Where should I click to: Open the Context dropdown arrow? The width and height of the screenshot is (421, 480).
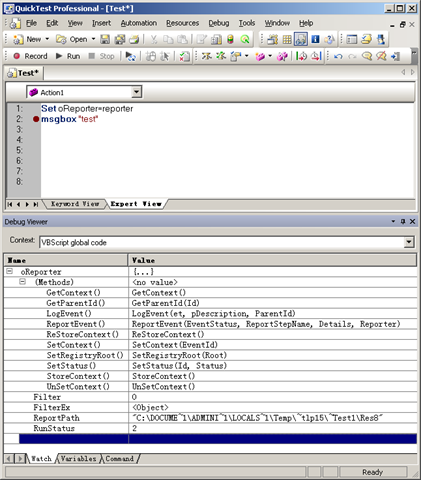click(x=409, y=242)
